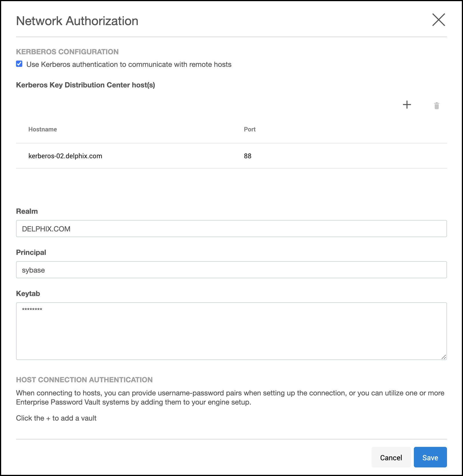
Task: Add a new Kerberos KDC host
Action: [407, 105]
